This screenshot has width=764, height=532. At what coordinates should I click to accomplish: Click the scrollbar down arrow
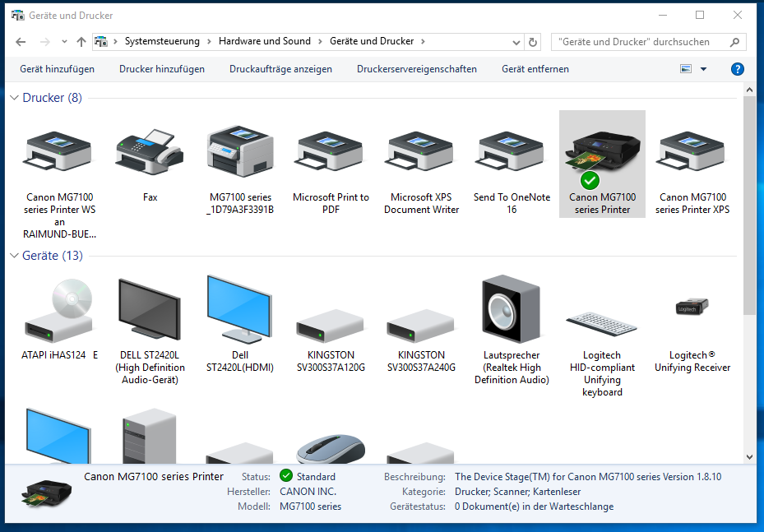point(749,457)
